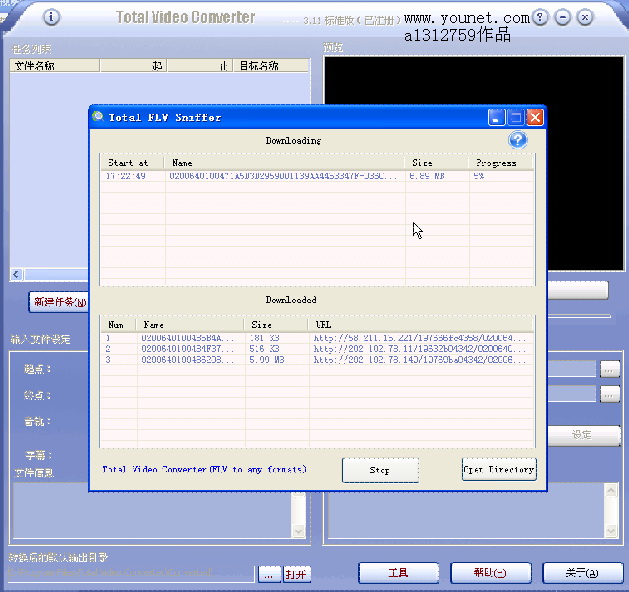The height and width of the screenshot is (592, 629).
Task: Click the 工具 tools button
Action: click(x=398, y=573)
